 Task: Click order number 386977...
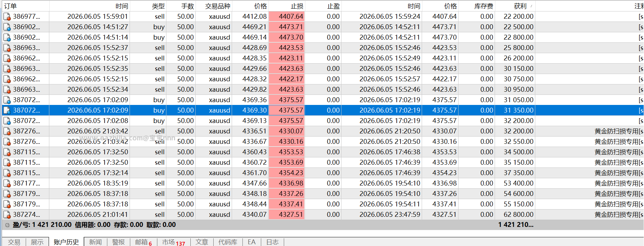tap(26, 17)
